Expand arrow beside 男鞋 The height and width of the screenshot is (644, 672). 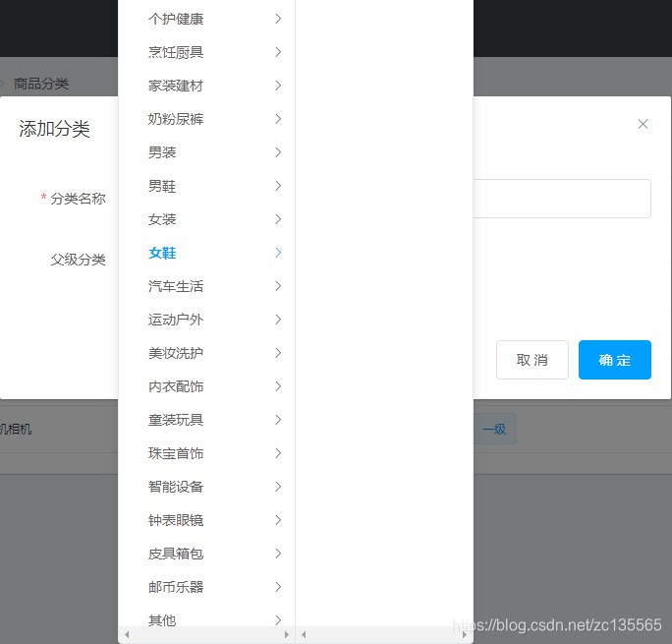[278, 186]
